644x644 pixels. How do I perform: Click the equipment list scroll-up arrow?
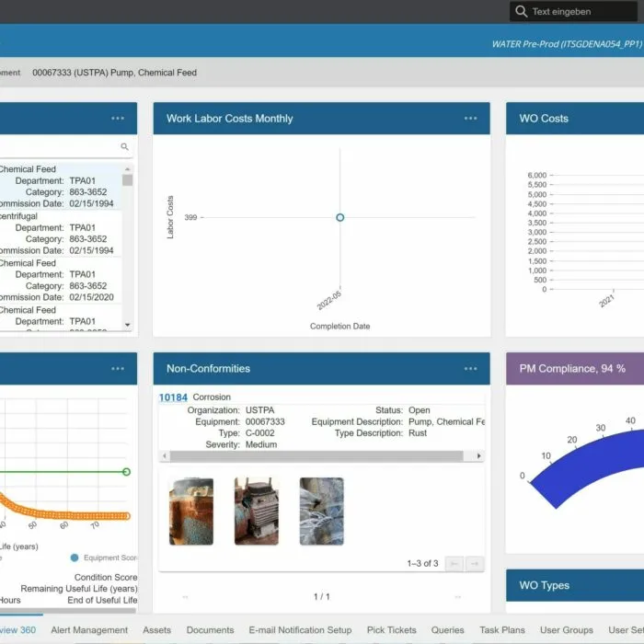pos(127,169)
